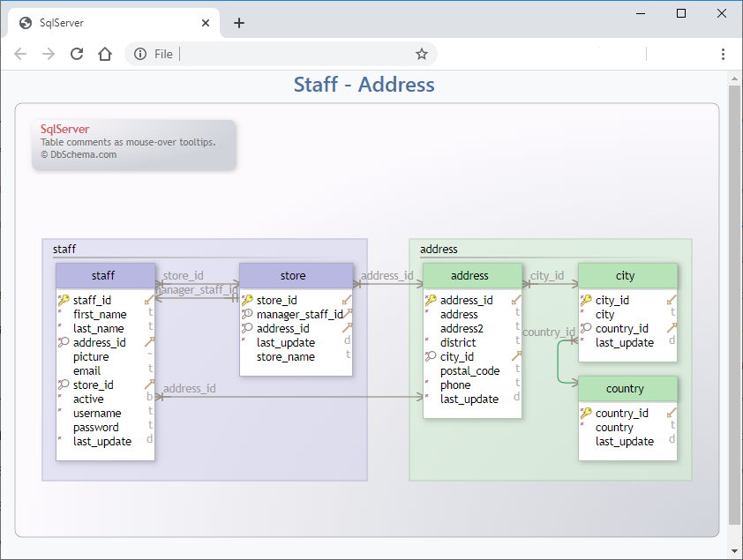
Task: Click the address table header
Action: [x=472, y=275]
